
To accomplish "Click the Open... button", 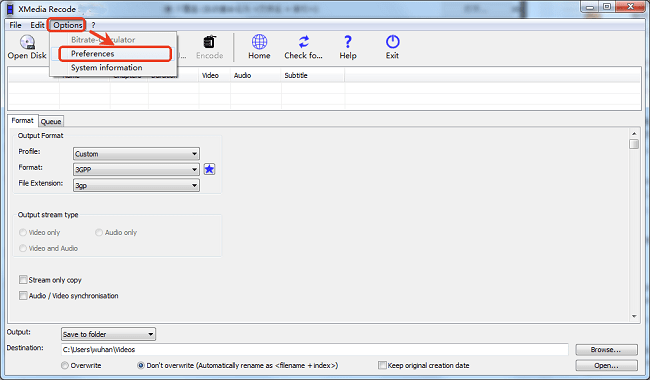I will point(606,365).
